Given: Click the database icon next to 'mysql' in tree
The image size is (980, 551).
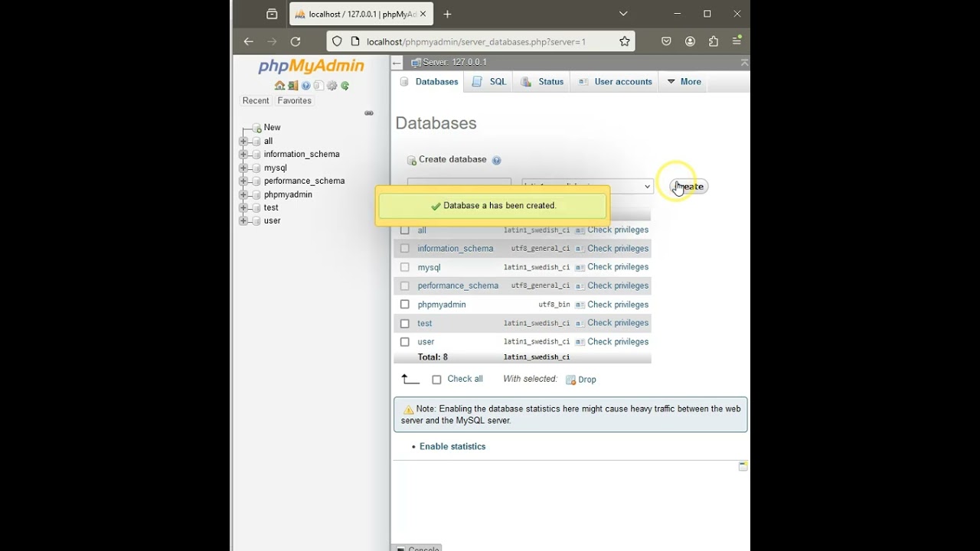Looking at the screenshot, I should click(256, 168).
